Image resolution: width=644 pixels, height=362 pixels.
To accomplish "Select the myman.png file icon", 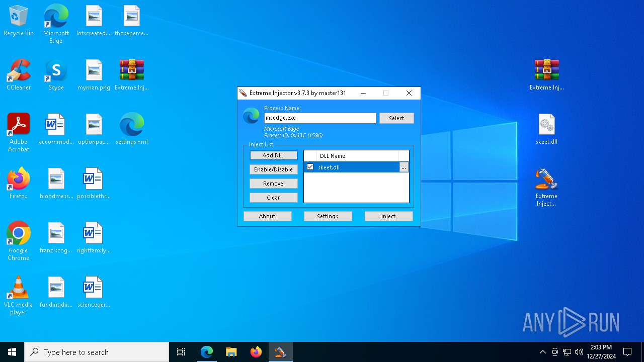I will point(94,75).
